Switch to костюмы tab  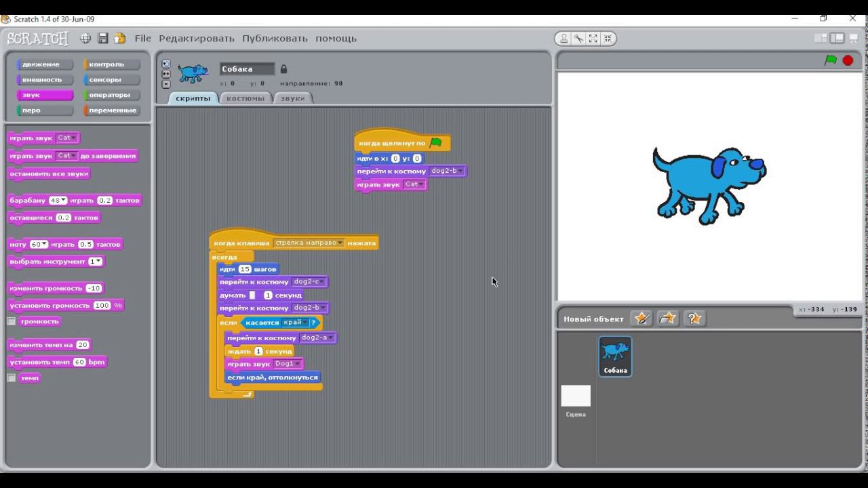click(245, 98)
